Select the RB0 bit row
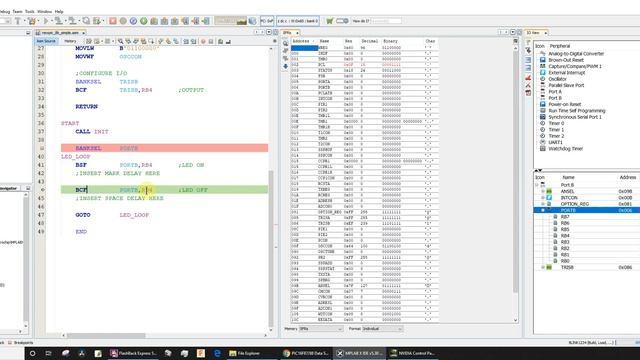 [587, 261]
